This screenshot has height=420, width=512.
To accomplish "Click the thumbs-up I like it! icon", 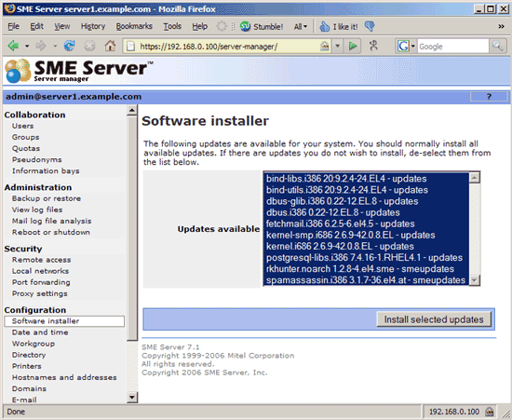I will click(x=324, y=26).
